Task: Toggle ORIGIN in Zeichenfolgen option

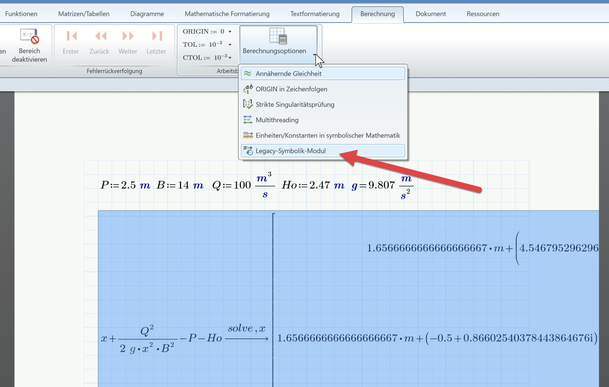Action: pyautogui.click(x=323, y=89)
